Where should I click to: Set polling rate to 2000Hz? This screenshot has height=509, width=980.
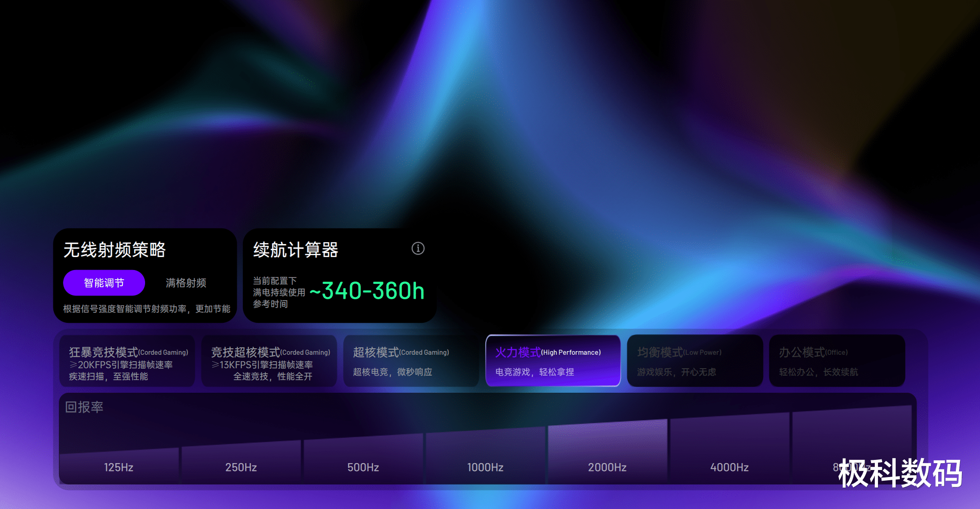[607, 467]
